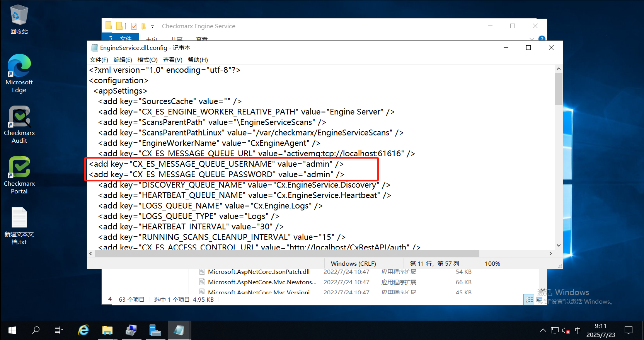Open the muted volume tray icon
This screenshot has height=340, width=644.
click(x=566, y=330)
